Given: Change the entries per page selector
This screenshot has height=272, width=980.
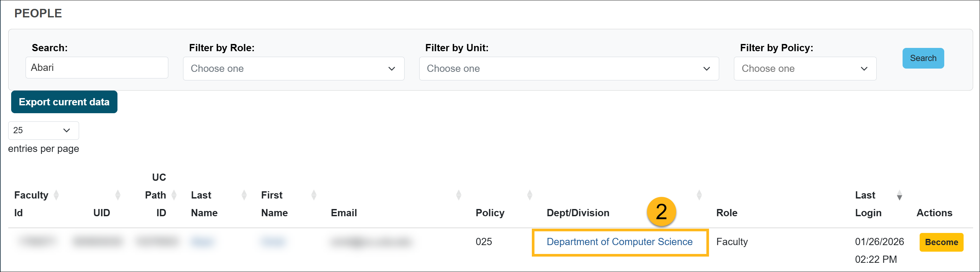Looking at the screenshot, I should [43, 131].
